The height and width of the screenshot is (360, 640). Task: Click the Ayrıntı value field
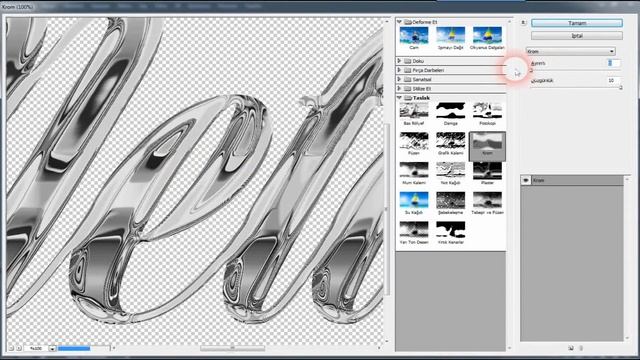click(613, 63)
